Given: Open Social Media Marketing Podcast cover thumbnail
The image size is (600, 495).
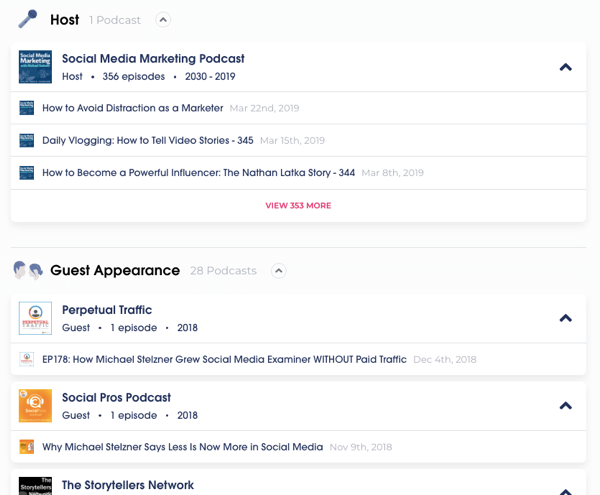Looking at the screenshot, I should pyautogui.click(x=35, y=67).
